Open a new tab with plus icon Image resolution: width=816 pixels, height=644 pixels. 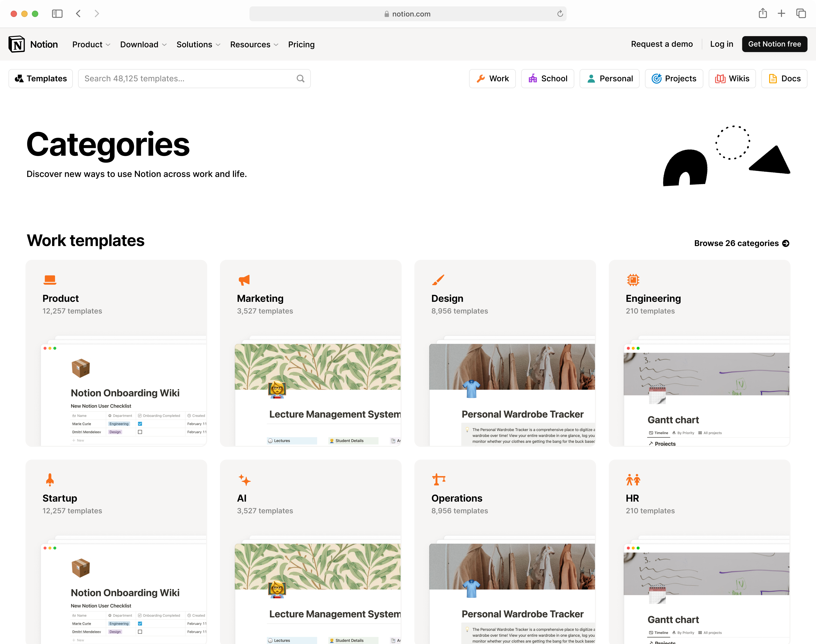(781, 14)
